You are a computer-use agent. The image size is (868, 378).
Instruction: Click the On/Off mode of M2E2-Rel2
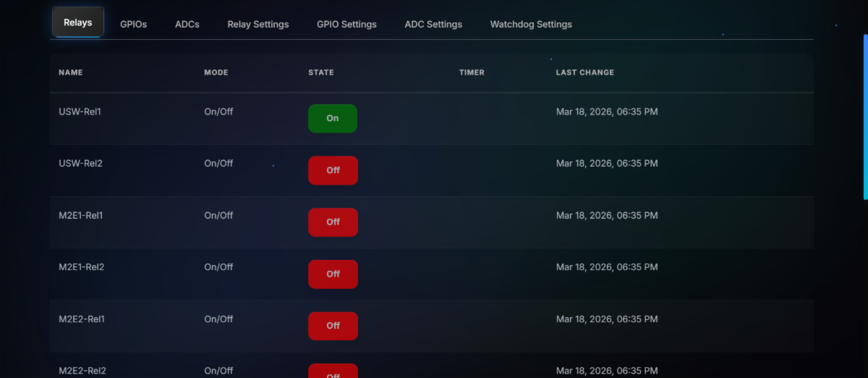point(218,371)
